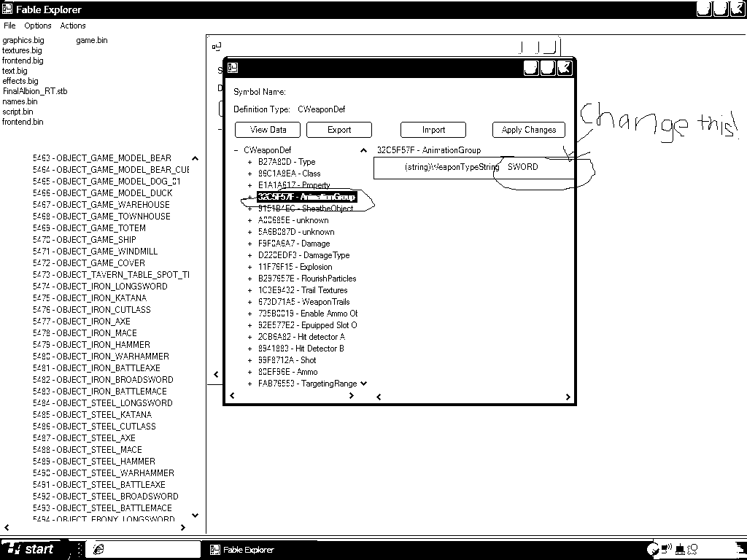
Task: Select OBJECT_IRON_KATANA in the object list
Action: coord(101,297)
